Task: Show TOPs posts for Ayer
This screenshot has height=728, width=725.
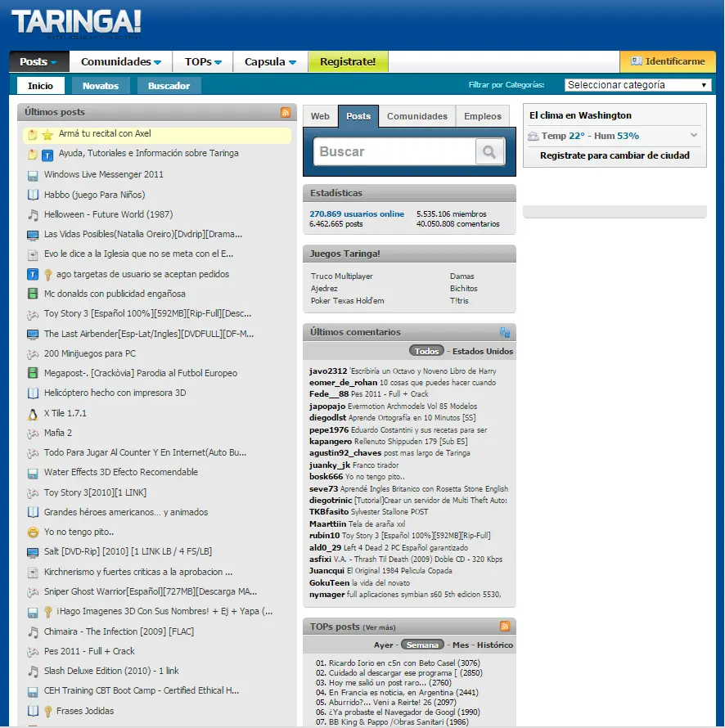Action: pos(383,645)
